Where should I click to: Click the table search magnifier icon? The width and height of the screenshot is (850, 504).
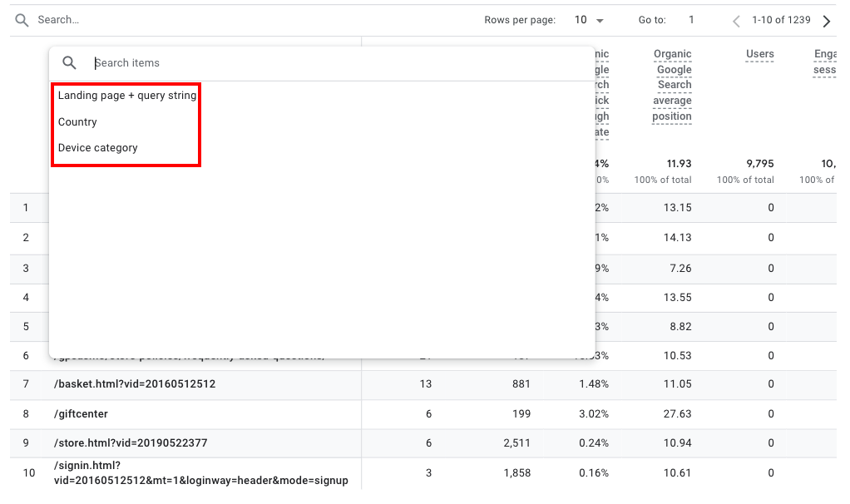click(x=22, y=20)
